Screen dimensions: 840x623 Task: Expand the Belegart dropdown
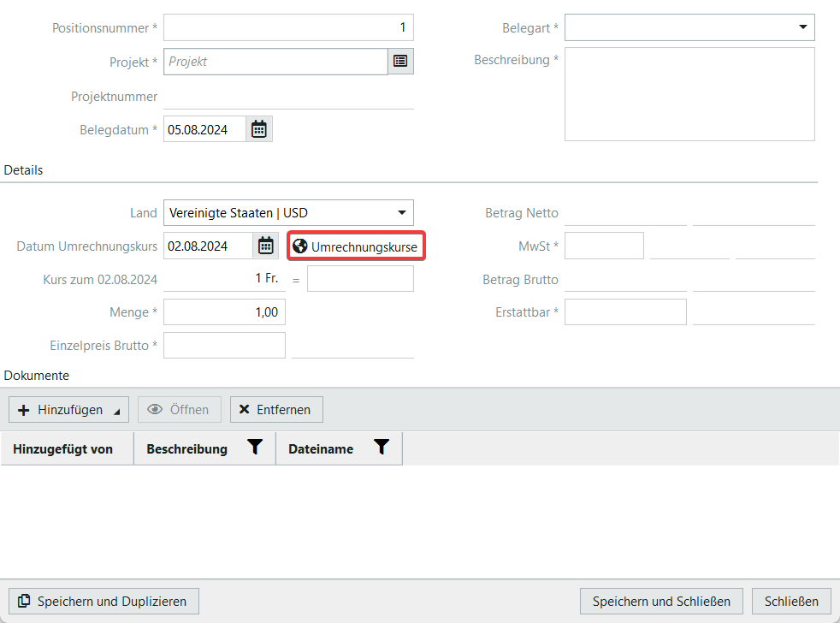point(802,27)
